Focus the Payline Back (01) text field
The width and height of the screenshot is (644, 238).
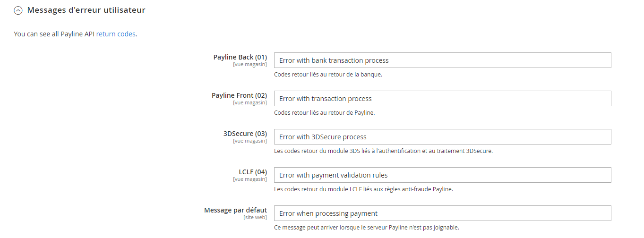pyautogui.click(x=442, y=60)
